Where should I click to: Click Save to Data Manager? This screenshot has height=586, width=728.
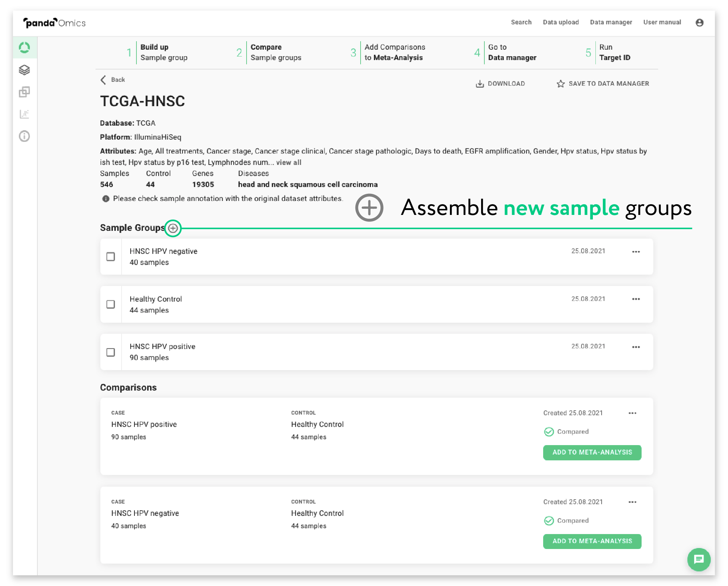tap(603, 83)
